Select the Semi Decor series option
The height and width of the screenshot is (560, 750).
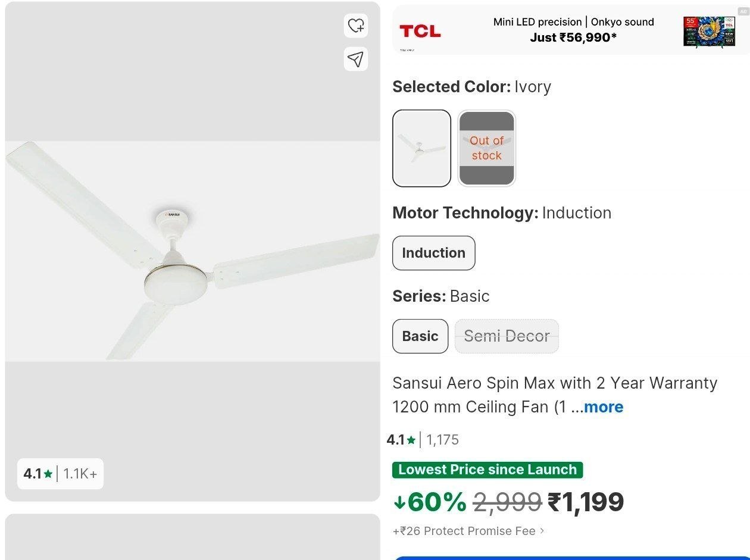(x=507, y=336)
